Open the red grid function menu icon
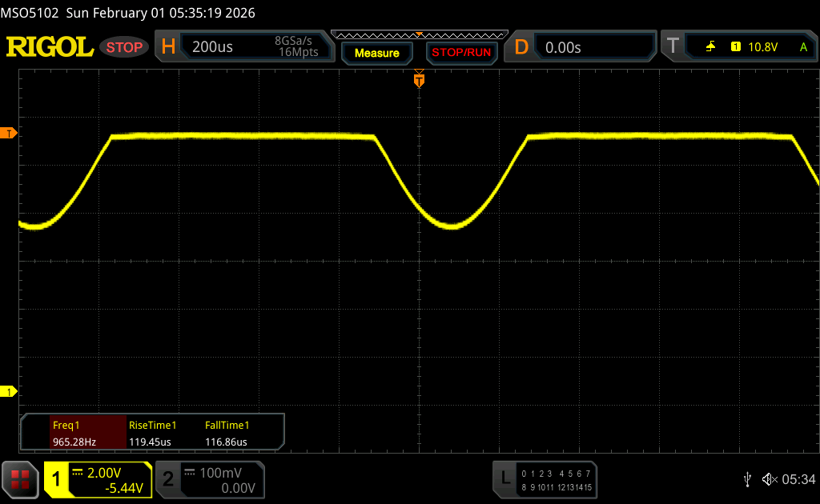Viewport: 820px width, 504px height. pyautogui.click(x=20, y=479)
